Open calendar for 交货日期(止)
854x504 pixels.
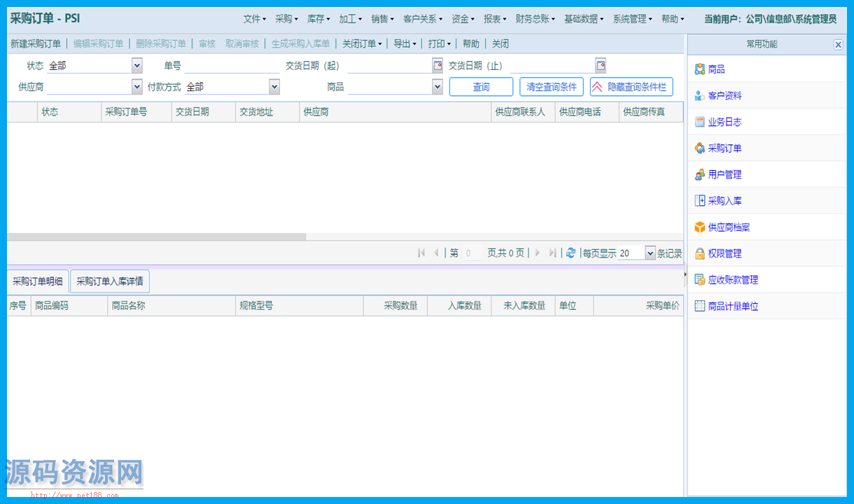click(601, 66)
